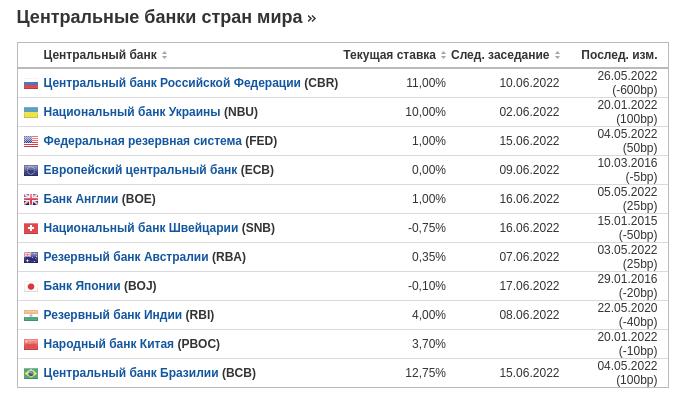
Task: Click the Brazilian flag icon
Action: [31, 374]
